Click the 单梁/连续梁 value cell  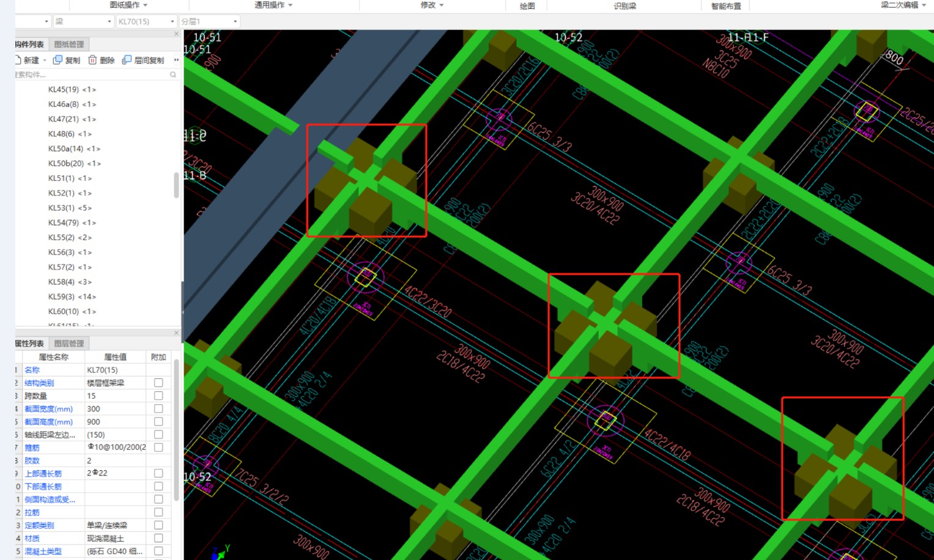click(x=116, y=525)
